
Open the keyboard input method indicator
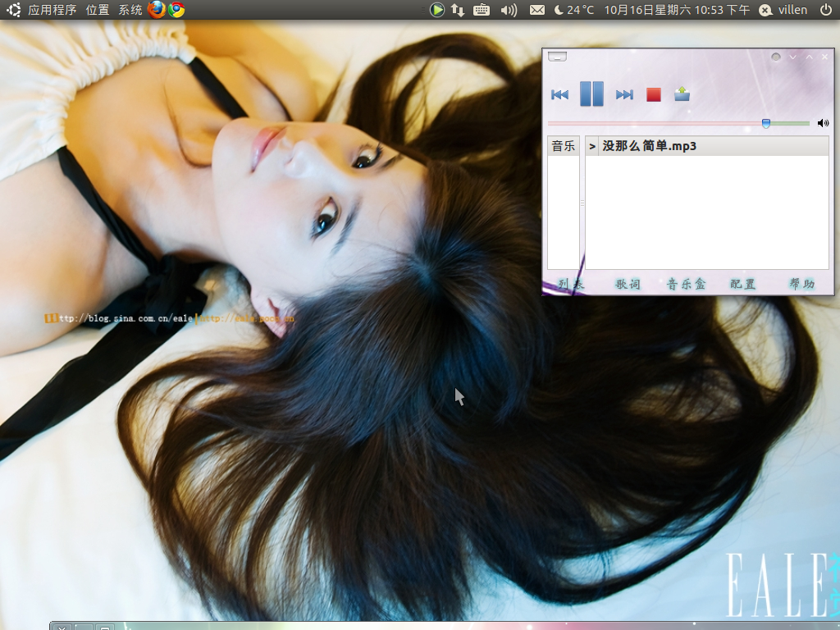tap(482, 10)
